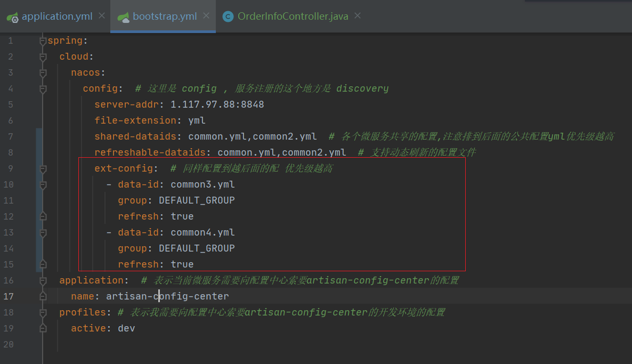Collapse the ext-config: fold marker
632x364 pixels.
pos(43,169)
